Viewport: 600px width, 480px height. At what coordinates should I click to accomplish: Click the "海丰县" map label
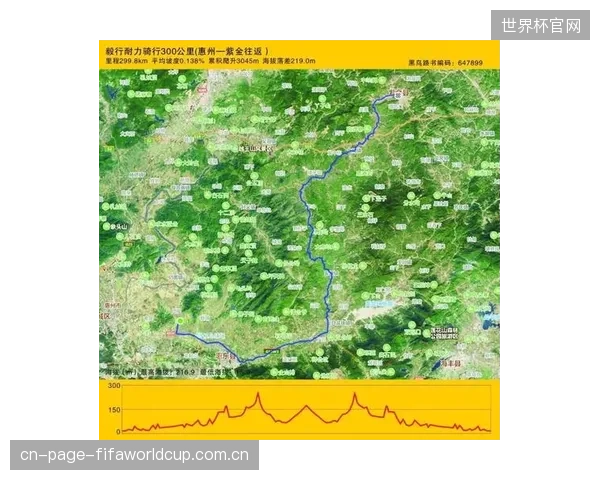(451, 363)
